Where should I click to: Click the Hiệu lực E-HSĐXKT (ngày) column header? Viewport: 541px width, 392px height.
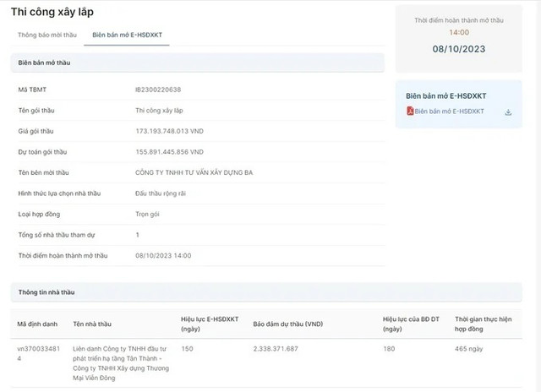tap(210, 324)
